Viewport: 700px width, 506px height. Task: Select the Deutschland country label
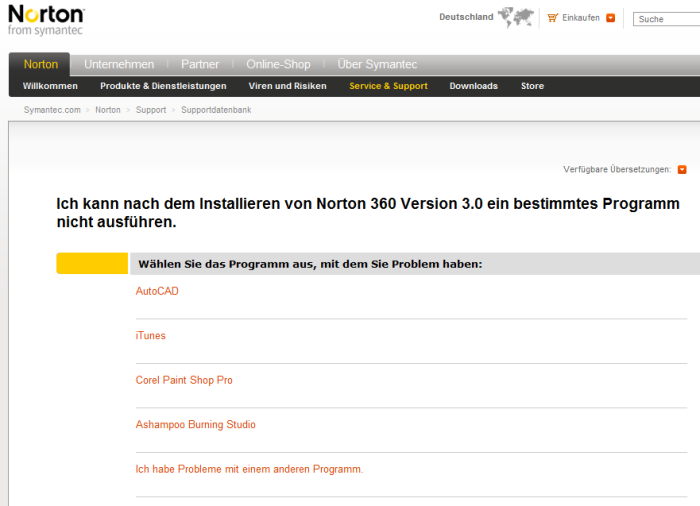[x=466, y=17]
